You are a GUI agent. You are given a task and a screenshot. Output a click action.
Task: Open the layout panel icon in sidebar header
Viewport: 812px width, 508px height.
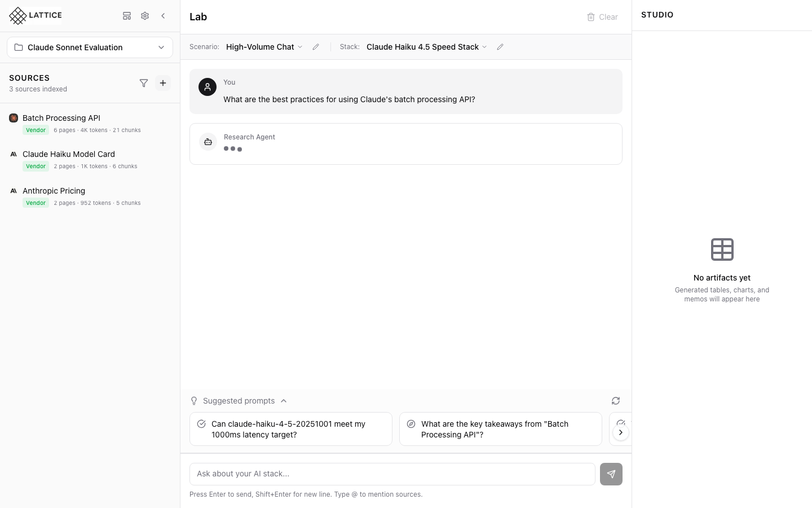127,16
